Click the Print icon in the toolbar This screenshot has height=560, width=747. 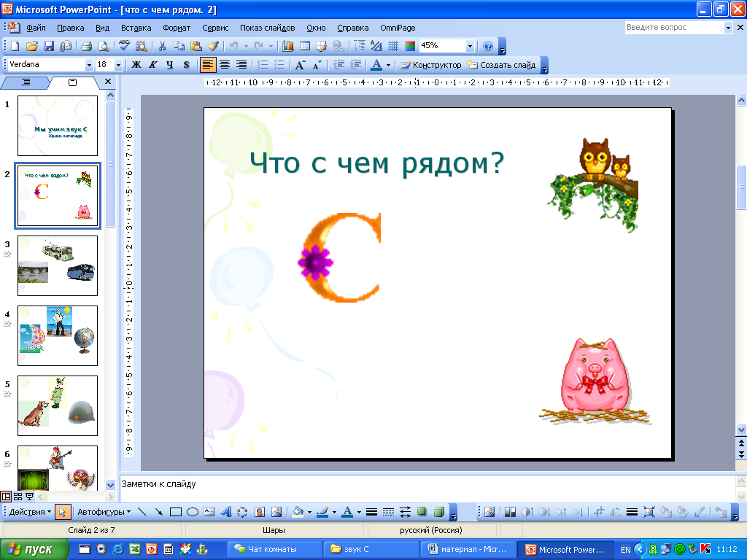pos(86,46)
